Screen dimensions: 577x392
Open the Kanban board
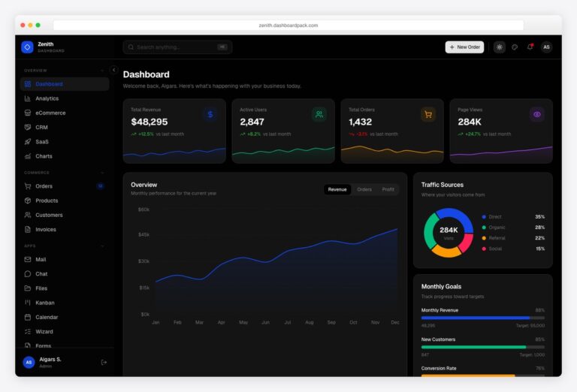[65, 303]
